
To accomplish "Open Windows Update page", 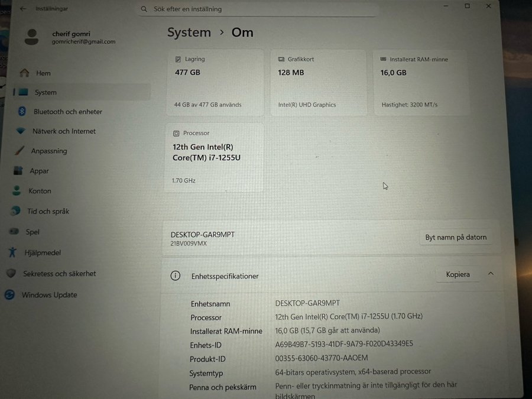I will coord(49,295).
